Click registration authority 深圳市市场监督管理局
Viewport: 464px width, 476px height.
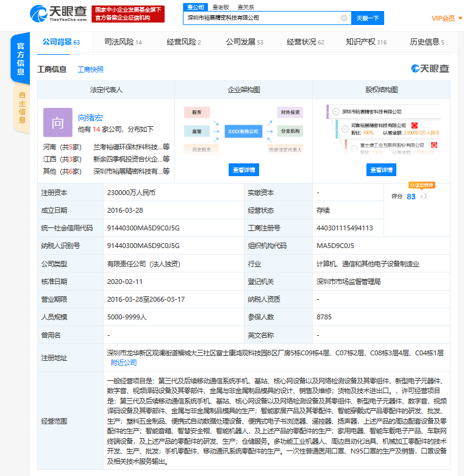pyautogui.click(x=348, y=282)
